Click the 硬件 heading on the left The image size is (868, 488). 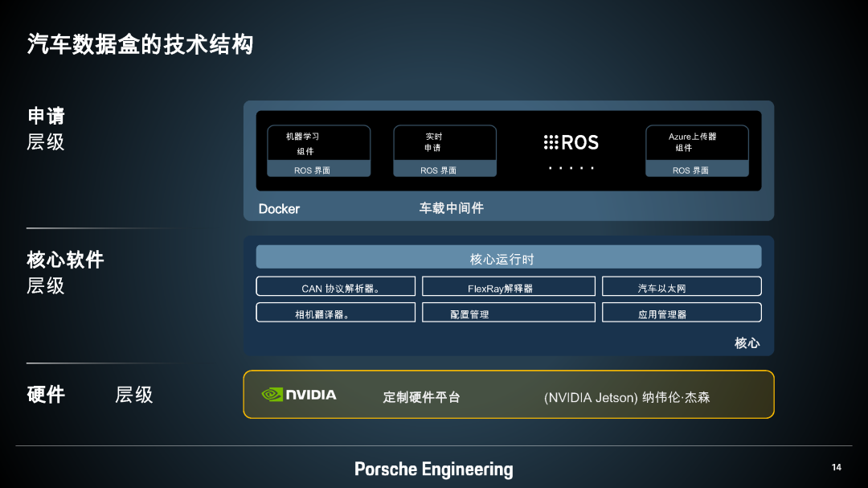[46, 395]
